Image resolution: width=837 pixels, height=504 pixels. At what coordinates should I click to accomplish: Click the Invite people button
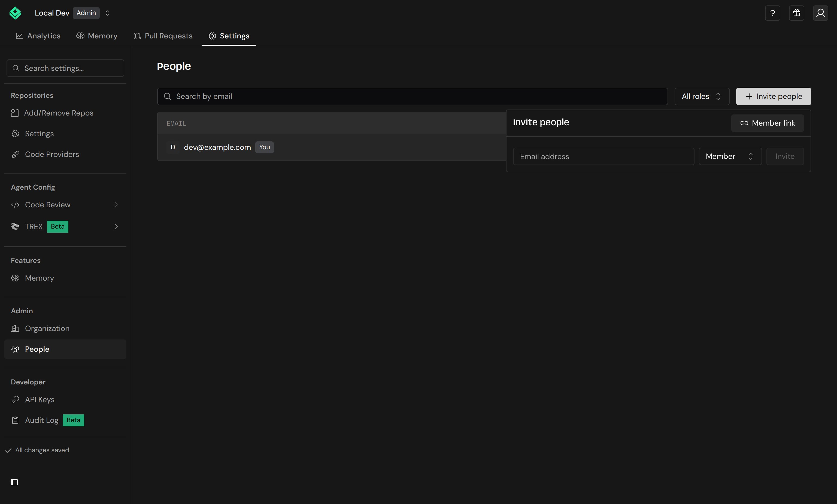coord(774,96)
